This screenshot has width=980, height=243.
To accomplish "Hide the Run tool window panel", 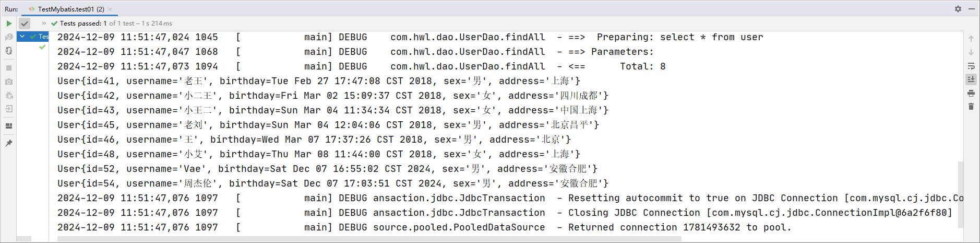I will pyautogui.click(x=972, y=9).
